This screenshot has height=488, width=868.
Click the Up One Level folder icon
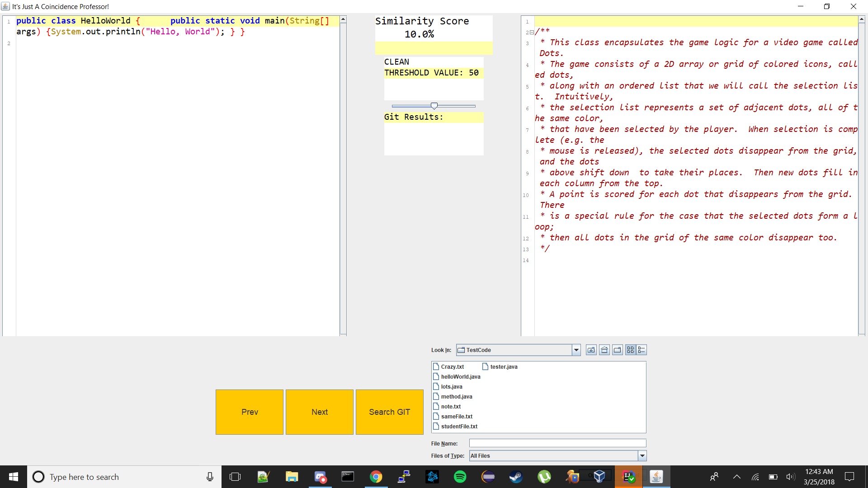[x=591, y=350]
